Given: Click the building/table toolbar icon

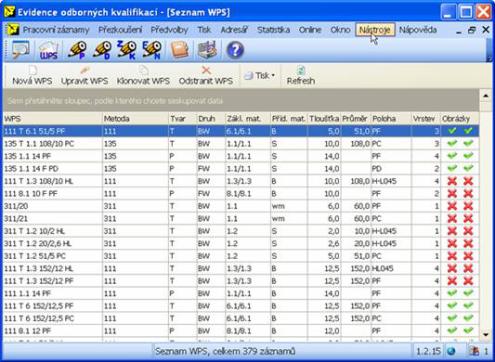Looking at the screenshot, I should (x=207, y=50).
